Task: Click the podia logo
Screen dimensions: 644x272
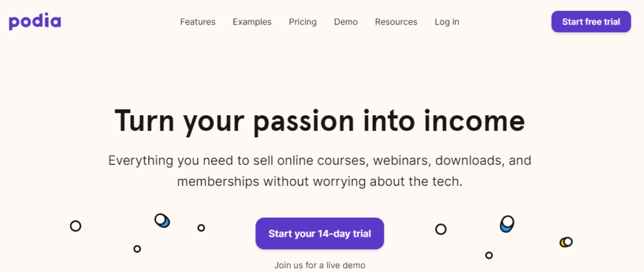Action: pos(35,22)
